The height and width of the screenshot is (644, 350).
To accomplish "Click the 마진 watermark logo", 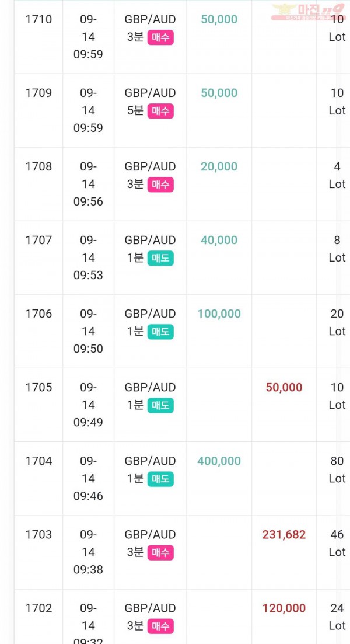I will point(308,12).
